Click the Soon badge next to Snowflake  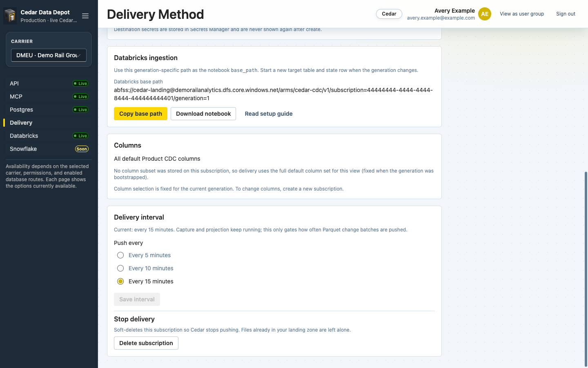tap(82, 149)
